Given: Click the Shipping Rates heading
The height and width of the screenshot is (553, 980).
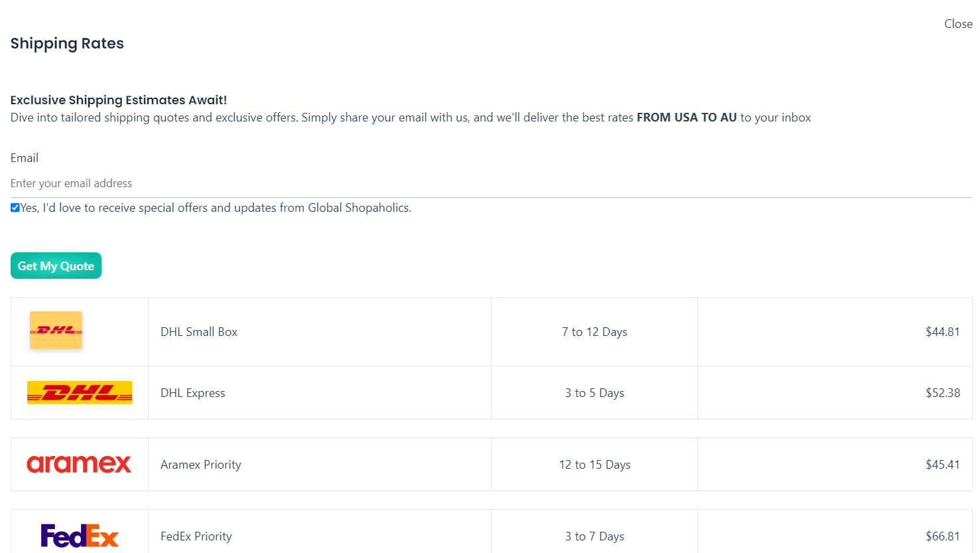Looking at the screenshot, I should (67, 44).
